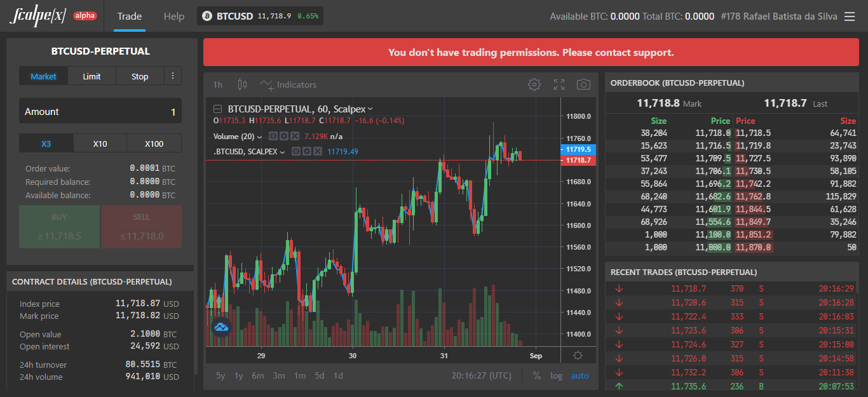This screenshot has width=868, height=397.
Task: Open Volume indicator settings gear
Action: (284, 136)
